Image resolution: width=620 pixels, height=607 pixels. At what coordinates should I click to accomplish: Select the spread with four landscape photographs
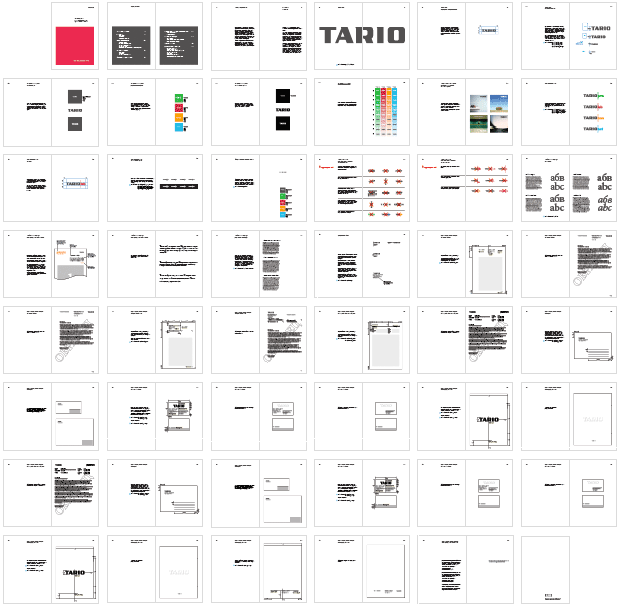[x=464, y=111]
